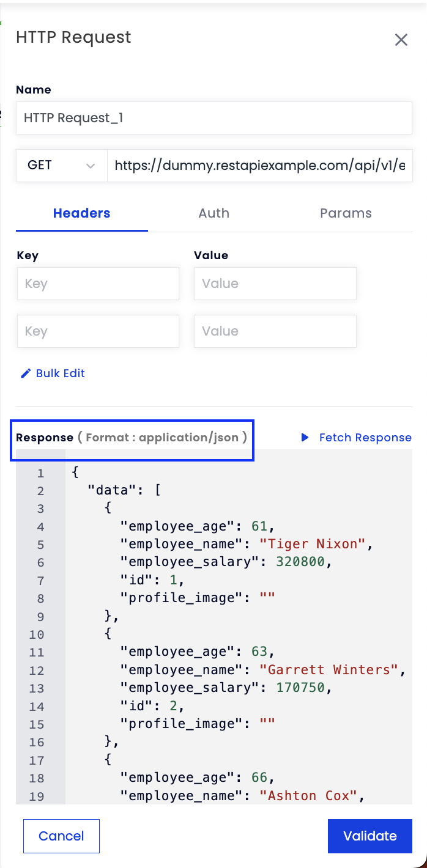
Task: Click the request URL input field
Action: click(260, 166)
